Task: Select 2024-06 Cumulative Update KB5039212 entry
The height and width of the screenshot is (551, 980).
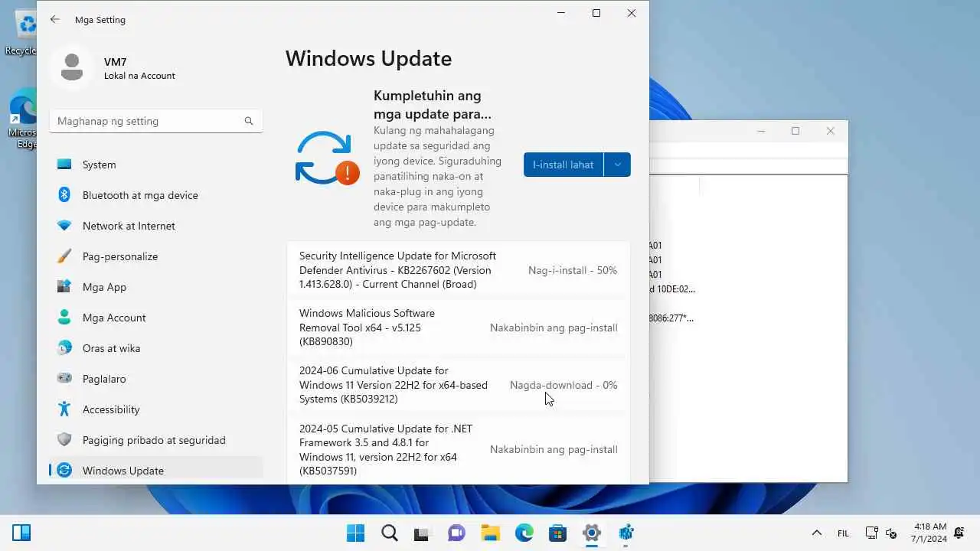Action: 459,385
